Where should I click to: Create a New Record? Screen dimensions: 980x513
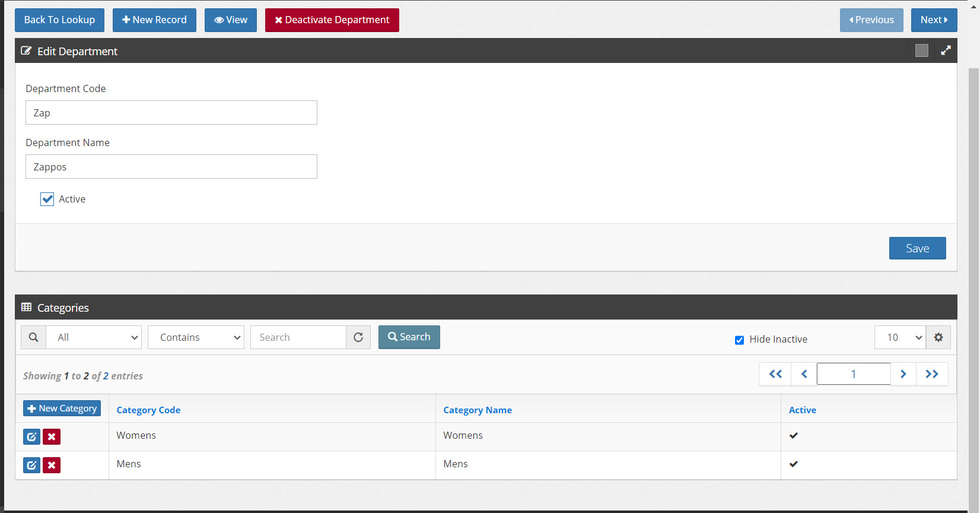pos(154,20)
